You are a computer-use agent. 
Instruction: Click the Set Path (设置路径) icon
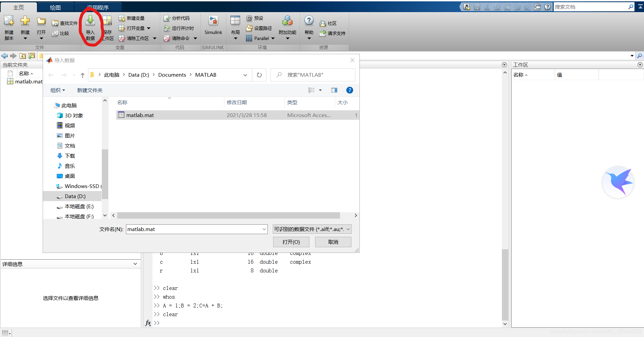(x=249, y=28)
